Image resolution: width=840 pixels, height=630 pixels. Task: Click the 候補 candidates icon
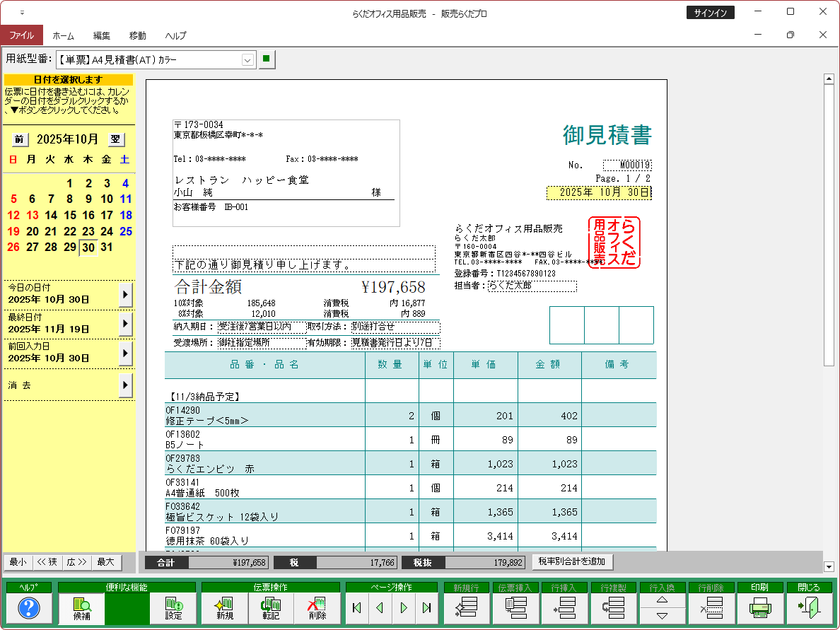click(81, 608)
